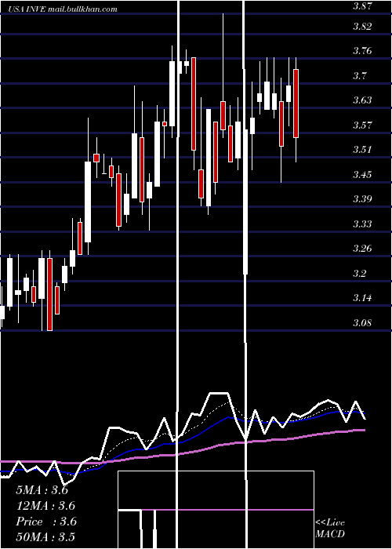
Task: Select the 3.63 price axis label
Action: tap(362, 100)
